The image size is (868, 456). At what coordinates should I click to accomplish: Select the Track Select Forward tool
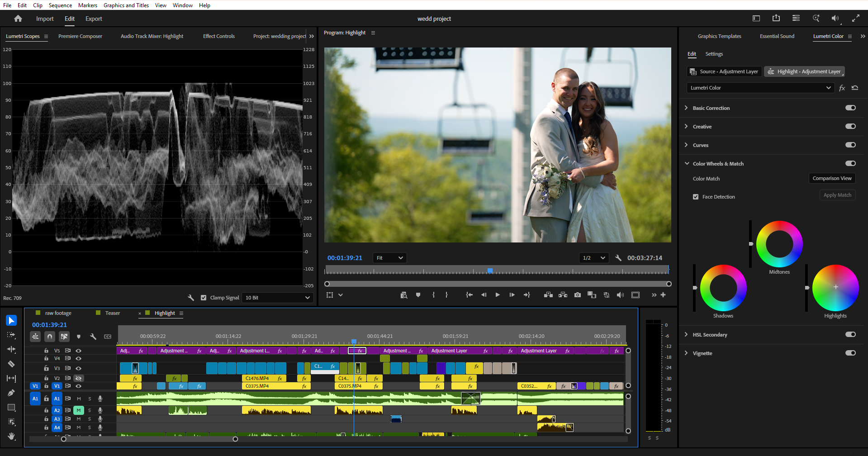point(11,335)
